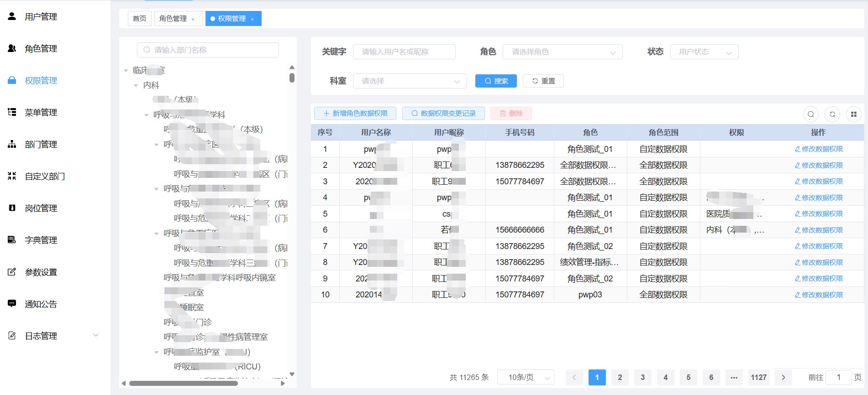Click the 通知公告 message icon

click(12, 304)
